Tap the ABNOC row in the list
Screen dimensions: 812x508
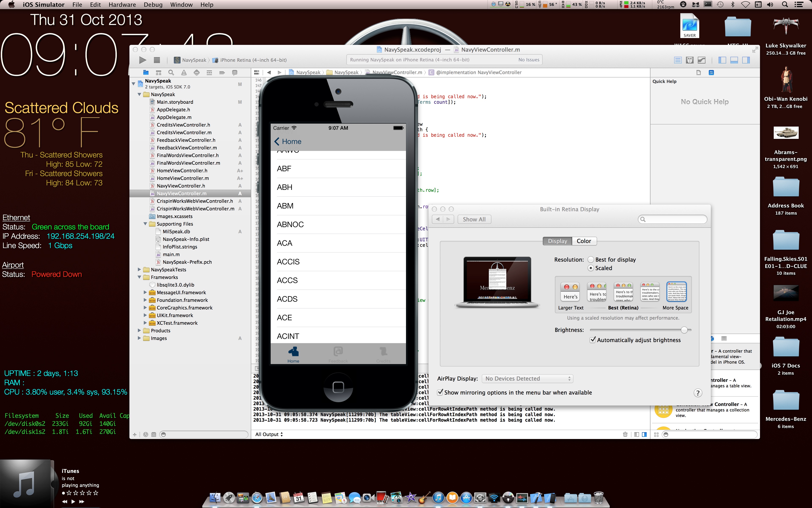pos(338,224)
